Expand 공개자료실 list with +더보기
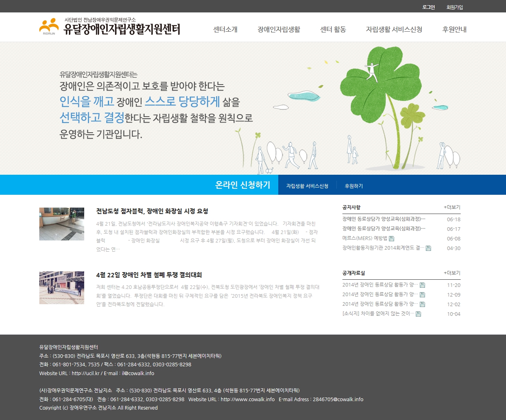This screenshot has height=420, width=506. coord(452,273)
